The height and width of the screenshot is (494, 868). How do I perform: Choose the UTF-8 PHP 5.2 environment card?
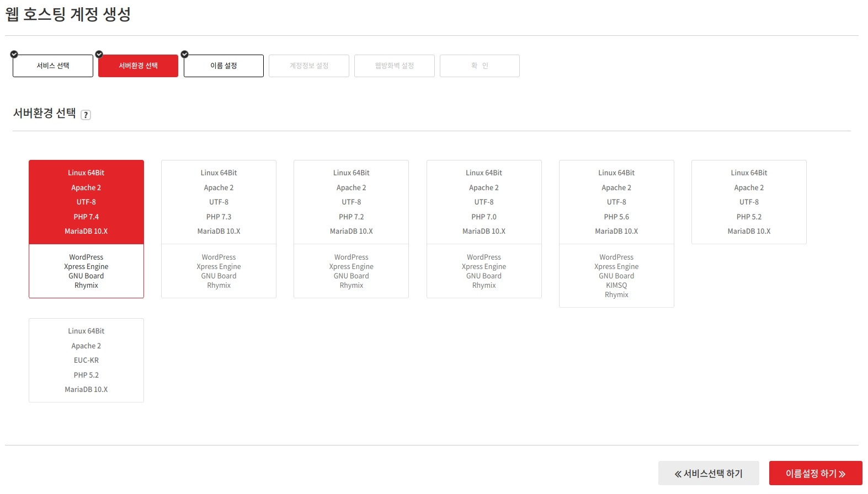pyautogui.click(x=749, y=202)
